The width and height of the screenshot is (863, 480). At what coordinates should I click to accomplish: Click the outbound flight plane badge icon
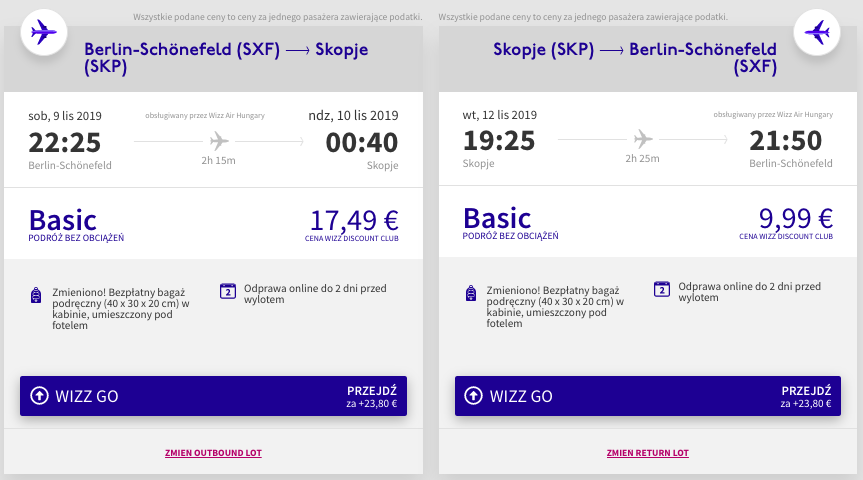[43, 33]
